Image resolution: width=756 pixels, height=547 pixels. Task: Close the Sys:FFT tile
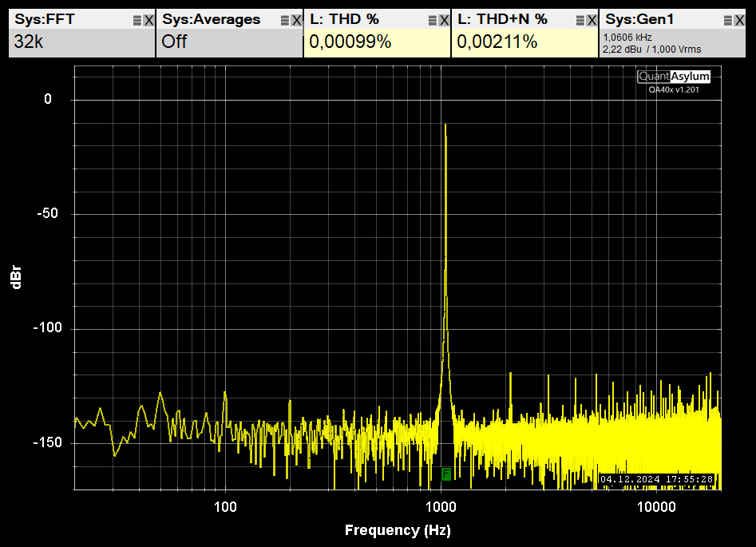coord(148,20)
